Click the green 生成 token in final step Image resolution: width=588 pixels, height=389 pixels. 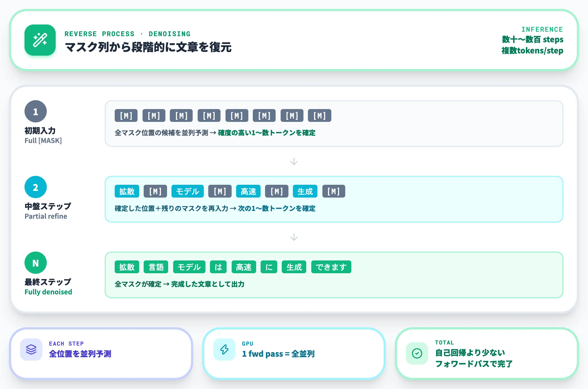coord(294,267)
